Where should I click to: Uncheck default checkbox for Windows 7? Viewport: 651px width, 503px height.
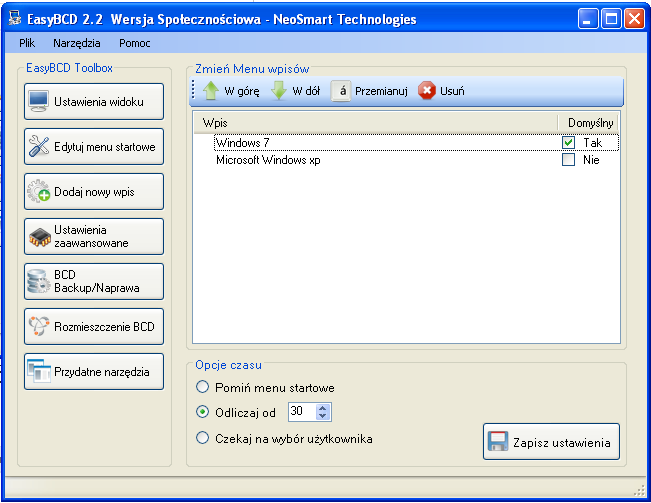[568, 142]
